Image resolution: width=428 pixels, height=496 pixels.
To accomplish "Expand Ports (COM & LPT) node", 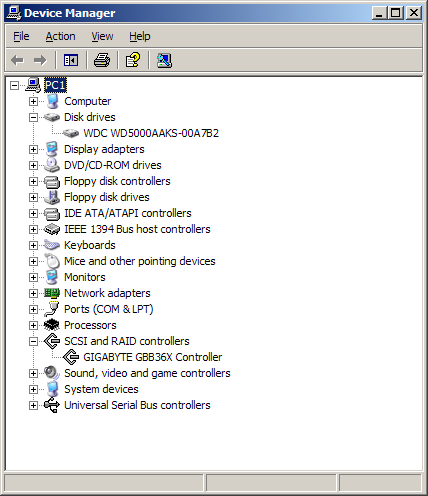I will pyautogui.click(x=33, y=309).
